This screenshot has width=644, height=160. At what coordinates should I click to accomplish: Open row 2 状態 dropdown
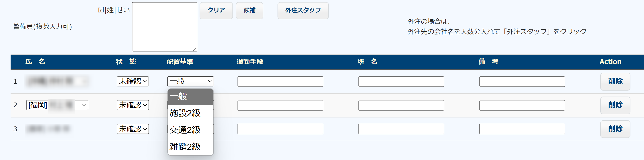132,105
